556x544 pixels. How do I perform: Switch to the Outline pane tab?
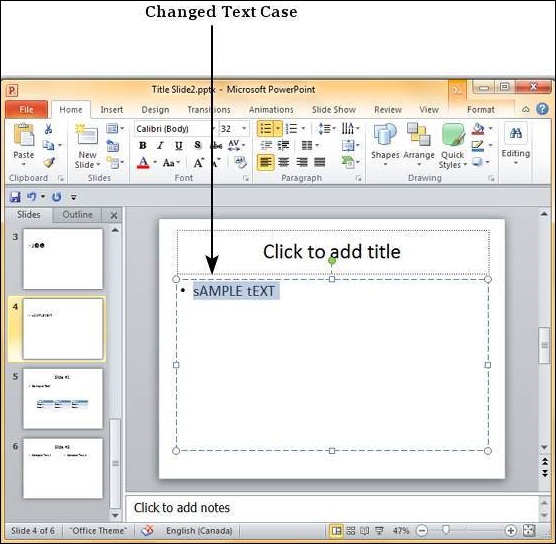point(77,215)
